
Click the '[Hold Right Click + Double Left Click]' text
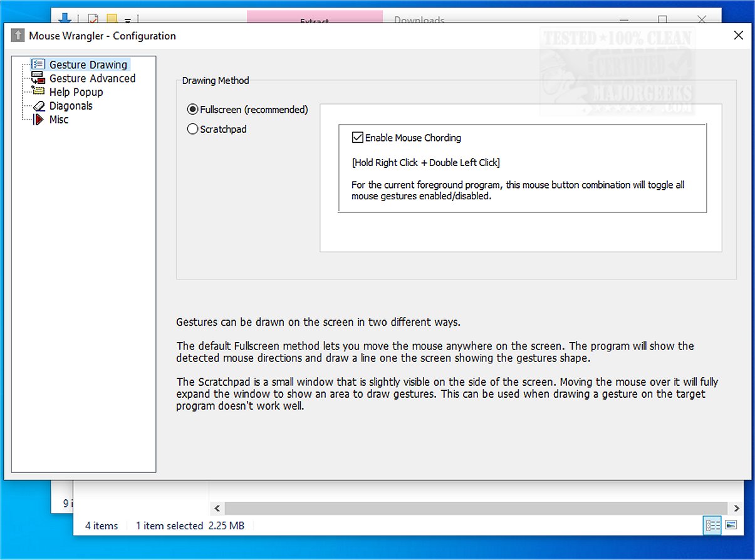pos(426,163)
